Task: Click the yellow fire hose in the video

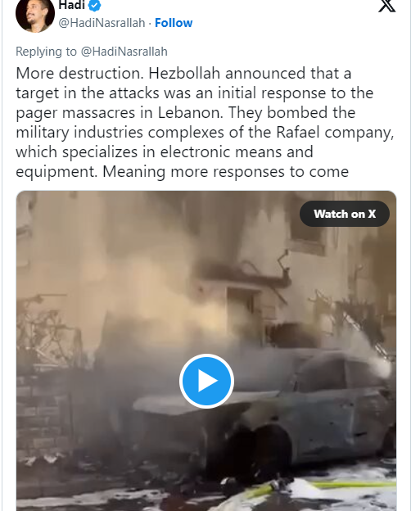Action: 321,486
